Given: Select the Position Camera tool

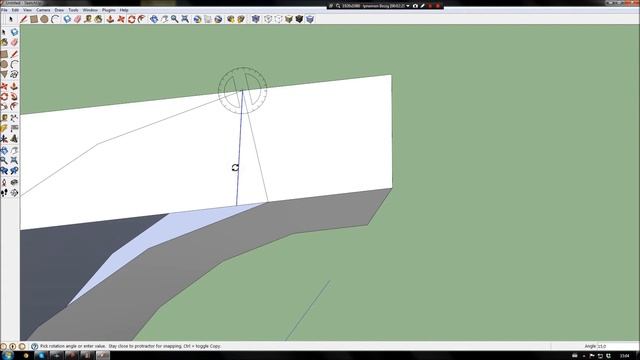Looking at the screenshot, I should point(4,183).
